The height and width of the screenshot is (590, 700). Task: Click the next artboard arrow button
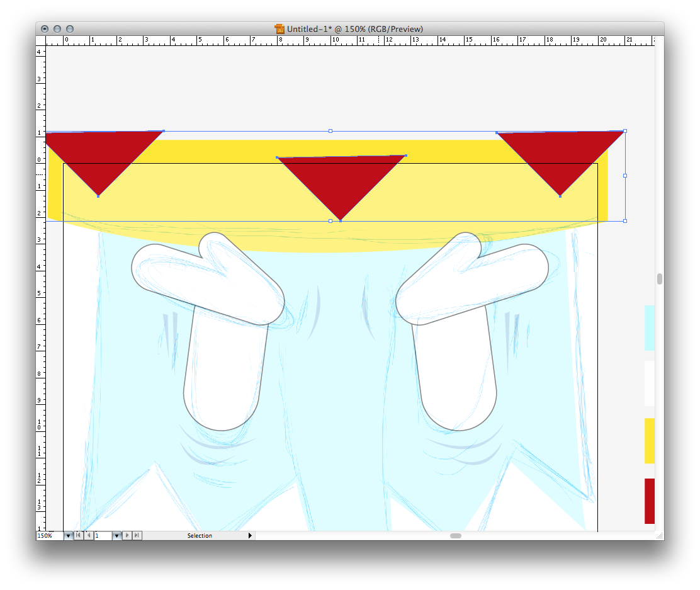pyautogui.click(x=127, y=535)
